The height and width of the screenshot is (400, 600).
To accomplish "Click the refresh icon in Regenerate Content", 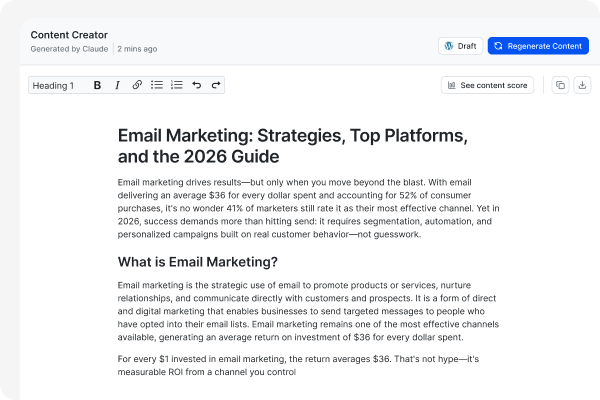I will coord(499,46).
